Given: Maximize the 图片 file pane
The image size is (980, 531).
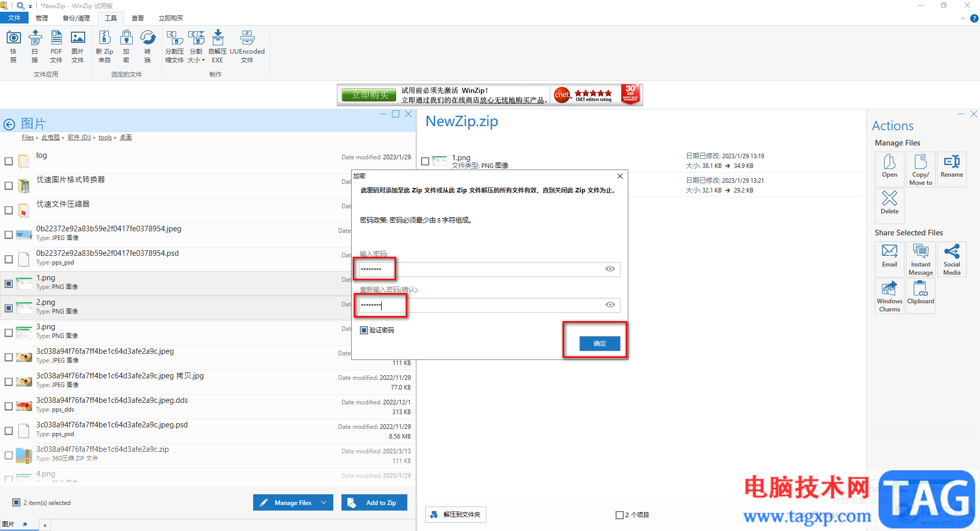Looking at the screenshot, I should click(x=395, y=114).
